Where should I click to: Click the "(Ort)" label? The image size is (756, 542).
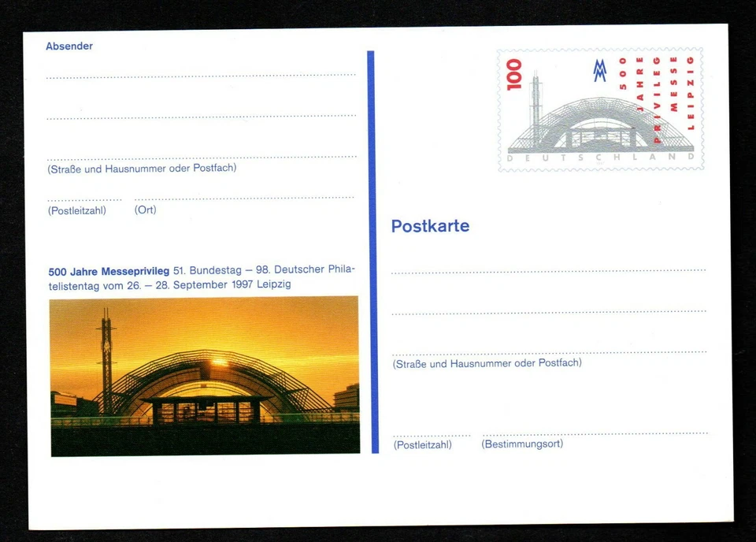coord(145,210)
